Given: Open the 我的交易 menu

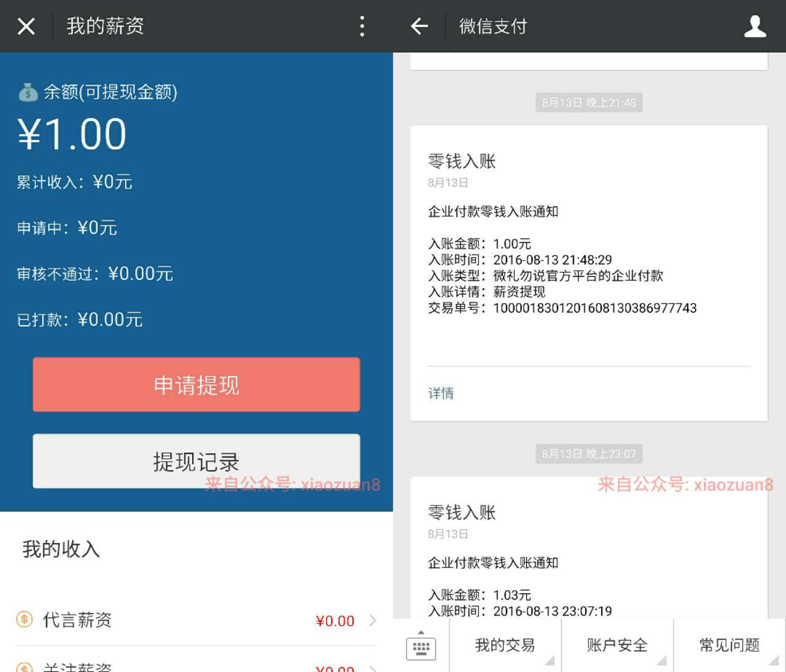Looking at the screenshot, I should tap(505, 645).
